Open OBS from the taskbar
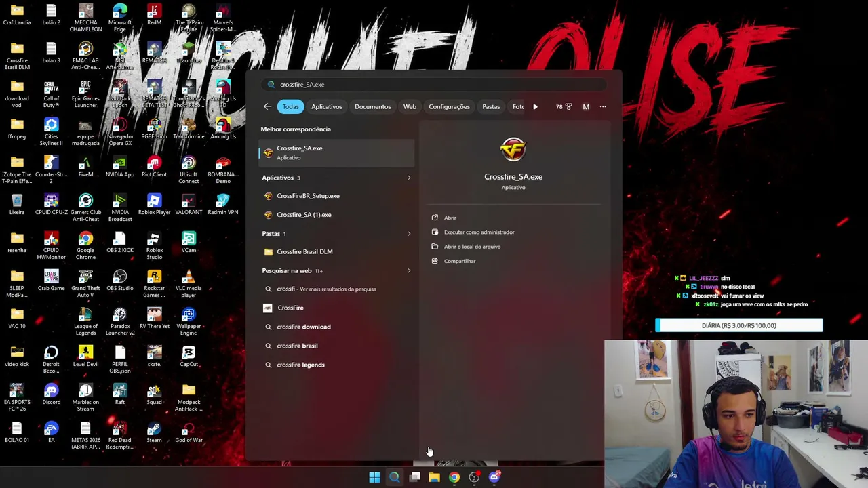868x488 pixels. click(474, 477)
